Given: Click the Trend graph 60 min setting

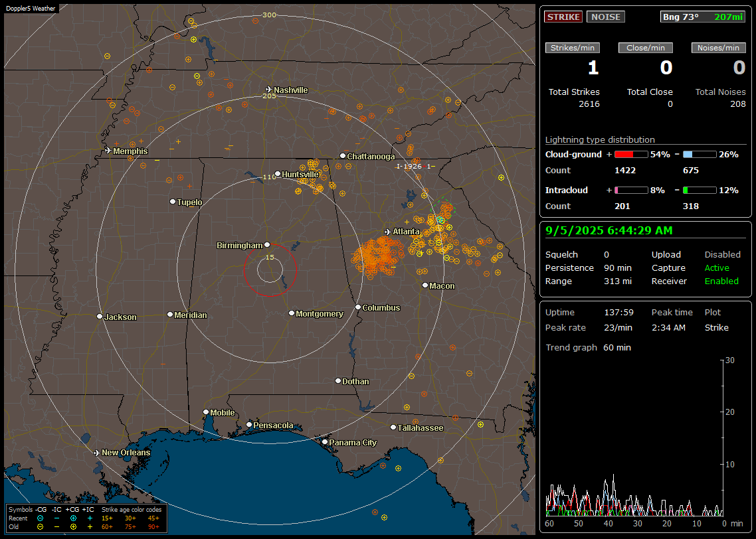Looking at the screenshot, I should [x=617, y=347].
